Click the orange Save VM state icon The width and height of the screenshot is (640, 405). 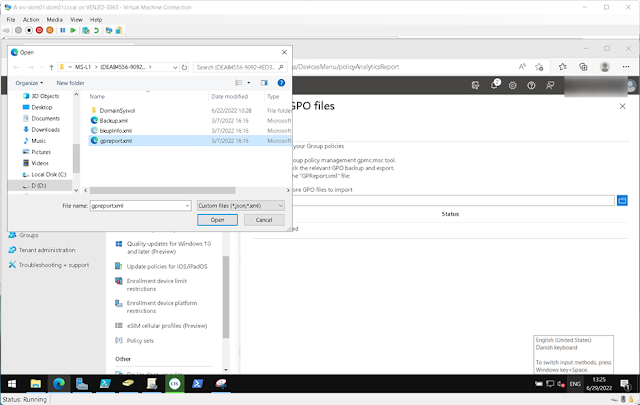[x=50, y=30]
